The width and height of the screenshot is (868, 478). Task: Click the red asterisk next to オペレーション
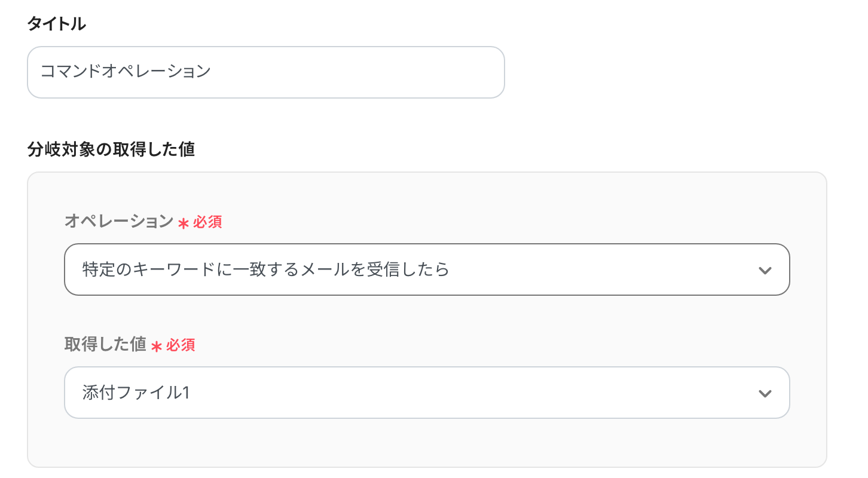[184, 223]
